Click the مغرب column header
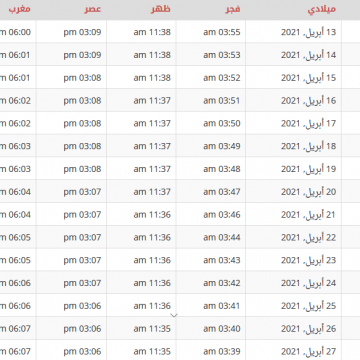 tap(20, 9)
